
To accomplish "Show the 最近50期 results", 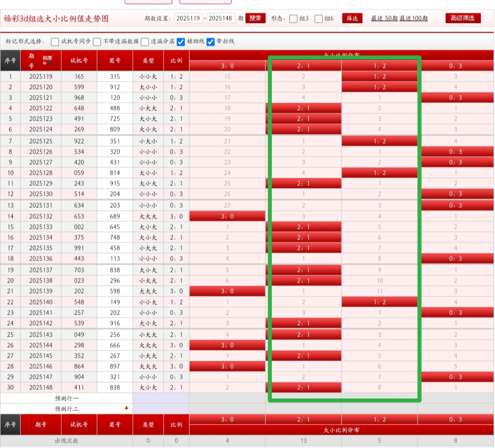I will (x=384, y=19).
